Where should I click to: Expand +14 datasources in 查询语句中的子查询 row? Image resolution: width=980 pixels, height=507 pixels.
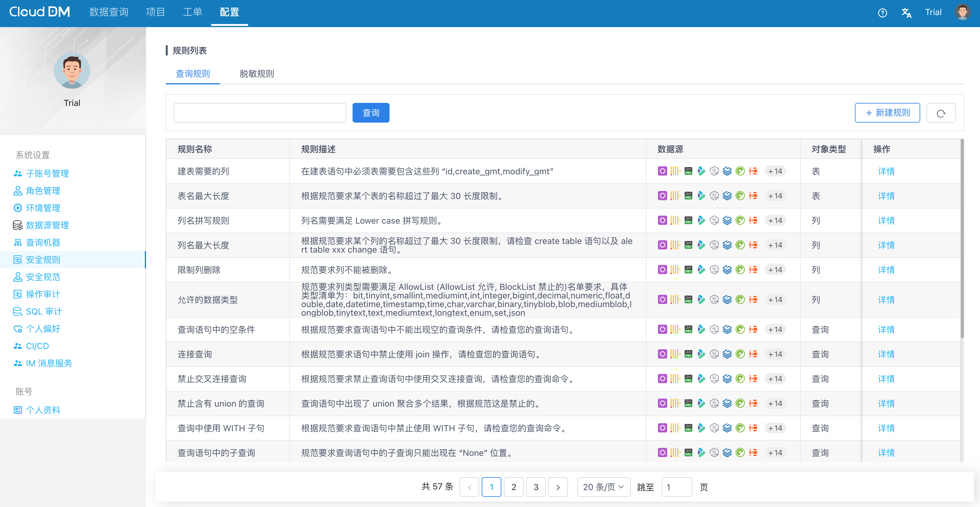pyautogui.click(x=775, y=453)
